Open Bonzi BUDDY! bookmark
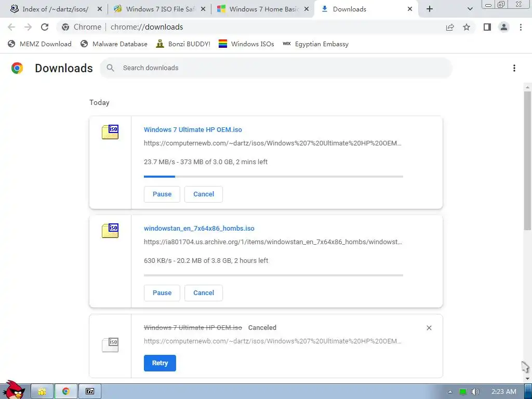The height and width of the screenshot is (399, 532). [x=183, y=44]
